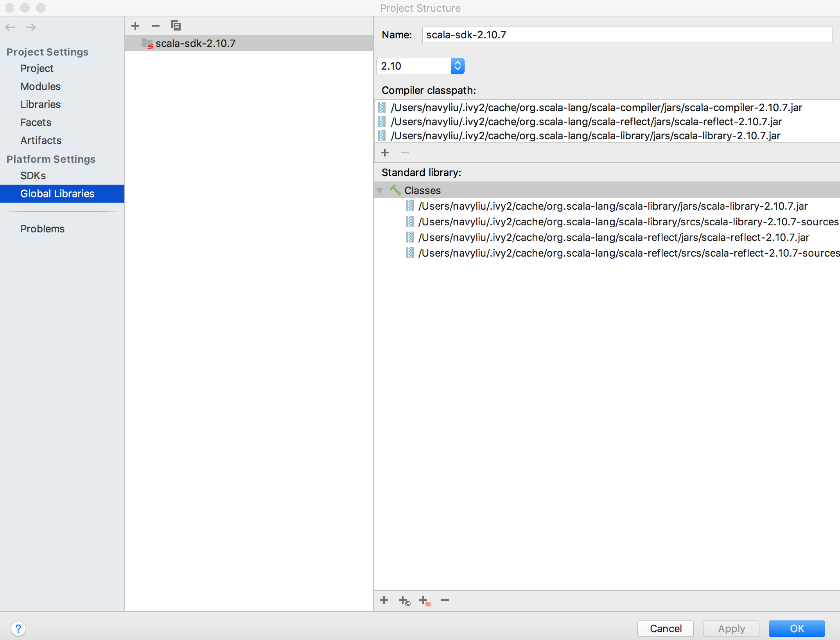840x640 pixels.
Task: Click the library Name text field
Action: tap(627, 35)
